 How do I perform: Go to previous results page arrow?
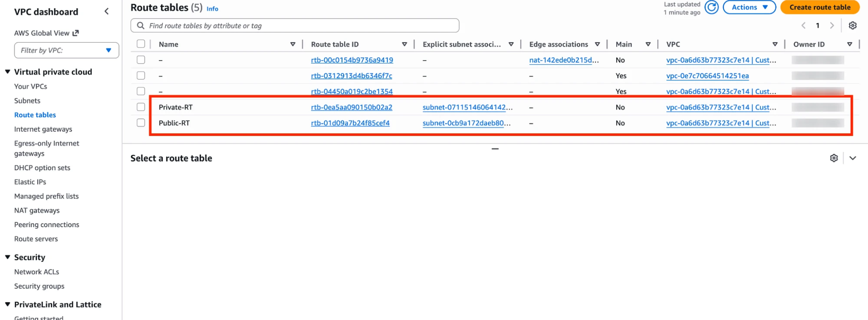[803, 25]
